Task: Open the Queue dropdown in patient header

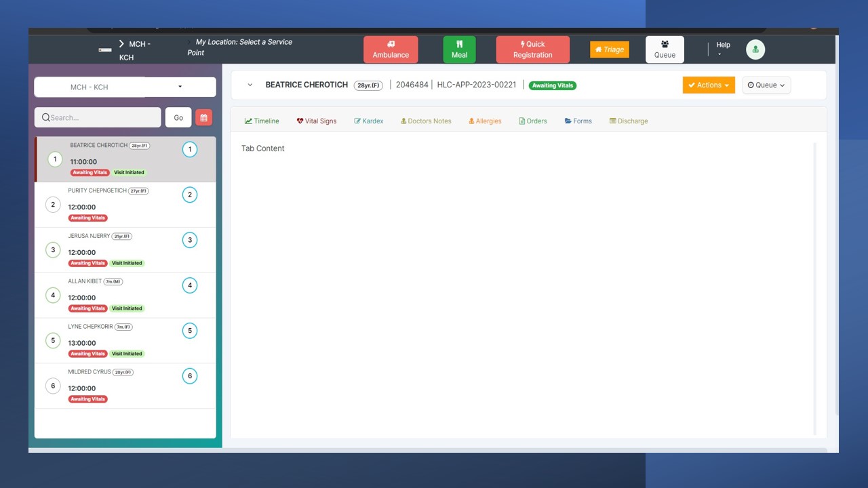Action: [x=766, y=85]
